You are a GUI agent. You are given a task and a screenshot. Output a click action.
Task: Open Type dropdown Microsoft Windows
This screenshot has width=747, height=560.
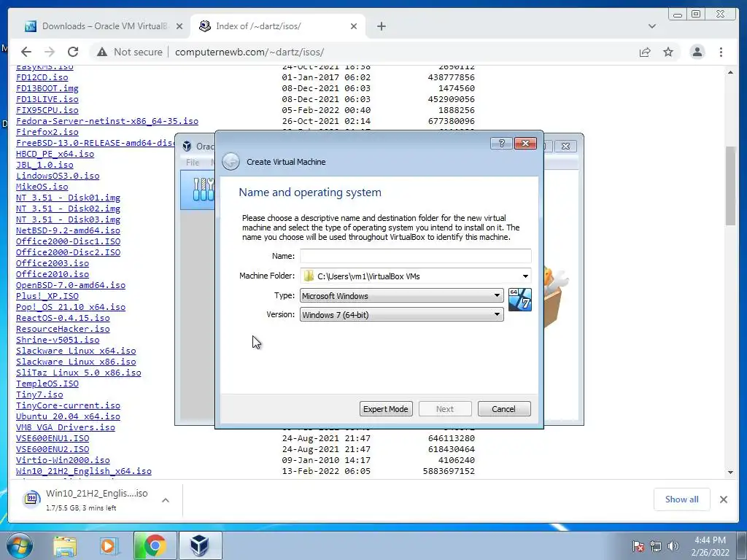point(402,296)
